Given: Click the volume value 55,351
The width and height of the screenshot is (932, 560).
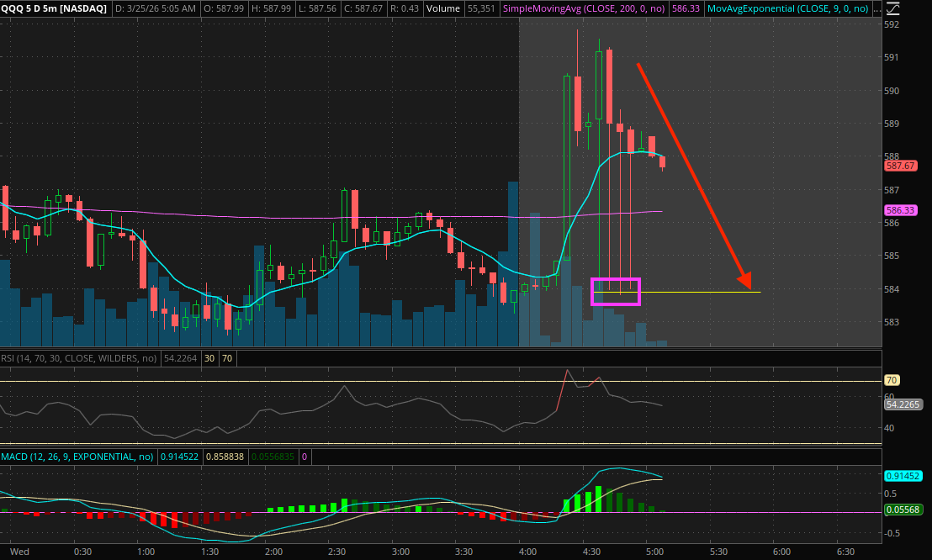Looking at the screenshot, I should point(481,9).
